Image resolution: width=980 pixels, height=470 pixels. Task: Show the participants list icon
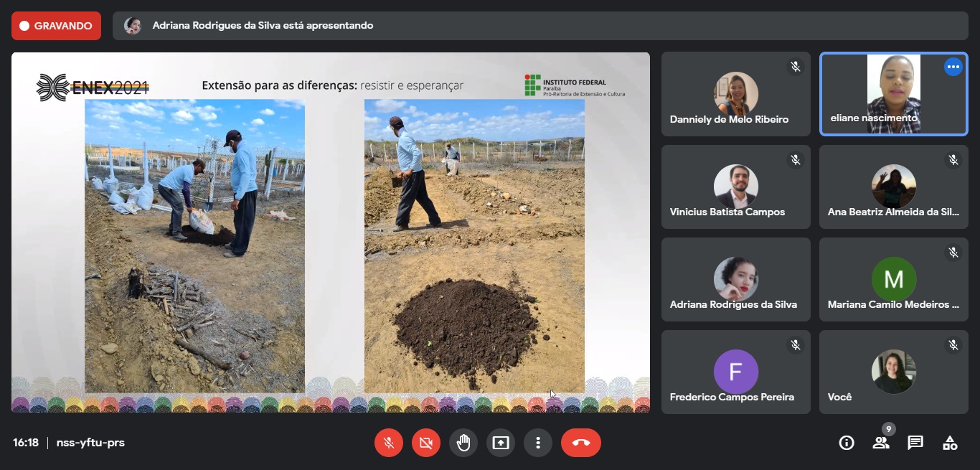(x=881, y=443)
